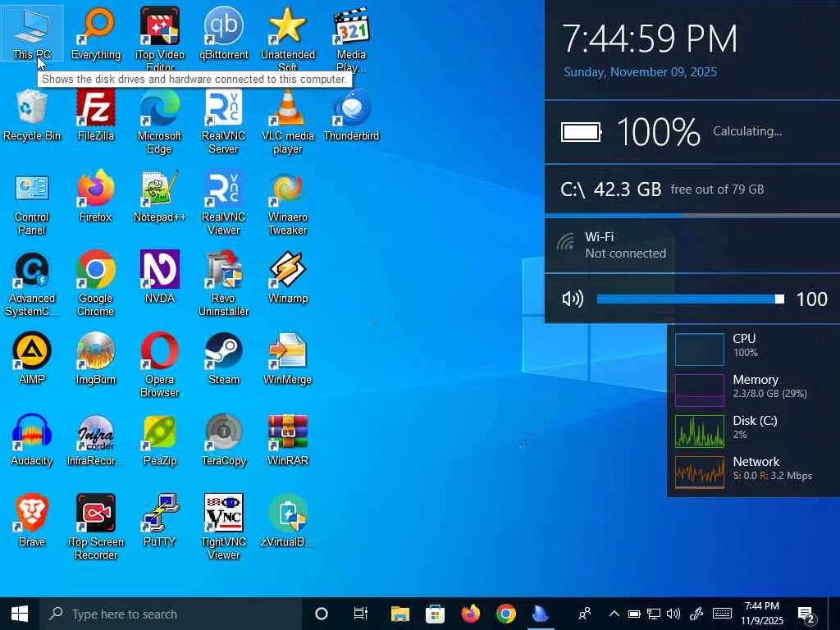Select the ImgBurn desktop shortcut
Image resolution: width=840 pixels, height=630 pixels.
pyautogui.click(x=96, y=358)
